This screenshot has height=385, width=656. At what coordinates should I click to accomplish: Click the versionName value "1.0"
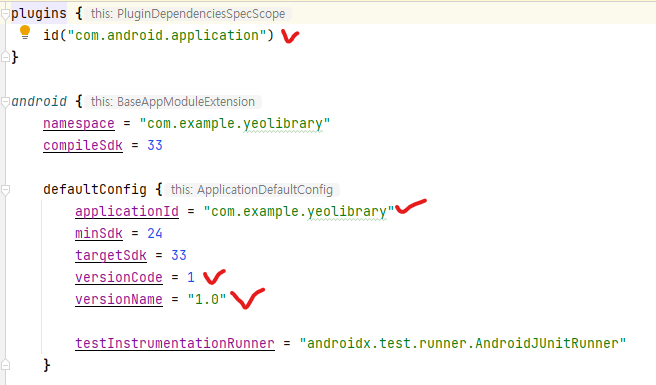tap(207, 300)
